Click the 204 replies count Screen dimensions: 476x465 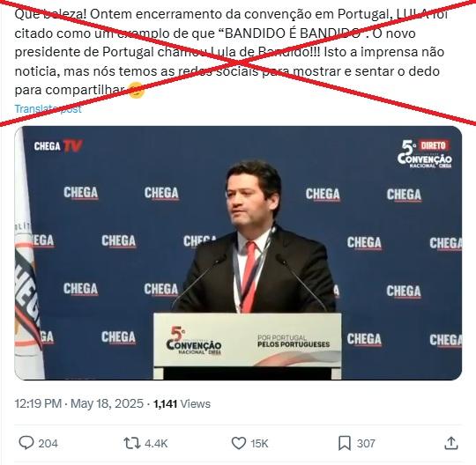[48, 444]
